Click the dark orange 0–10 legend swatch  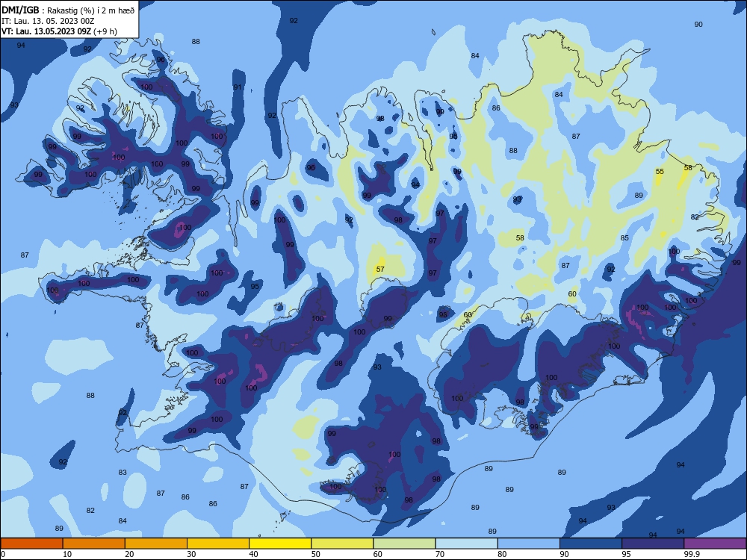[32, 544]
